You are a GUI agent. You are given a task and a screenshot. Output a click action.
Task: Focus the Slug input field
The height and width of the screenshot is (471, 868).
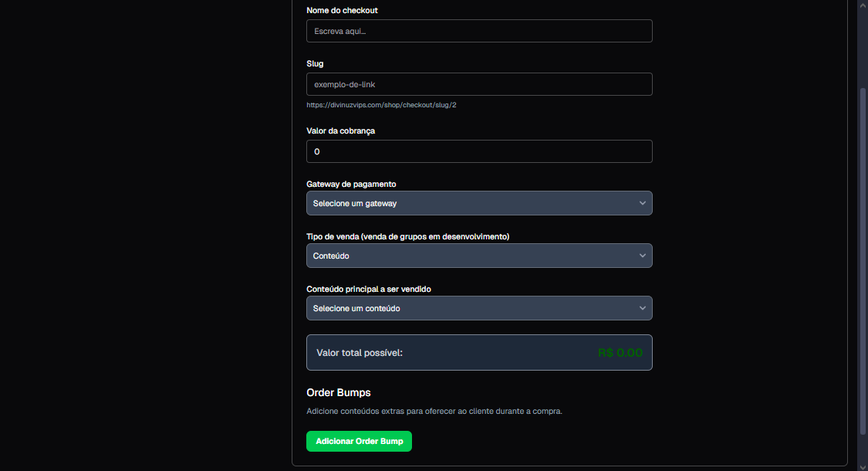(x=478, y=84)
